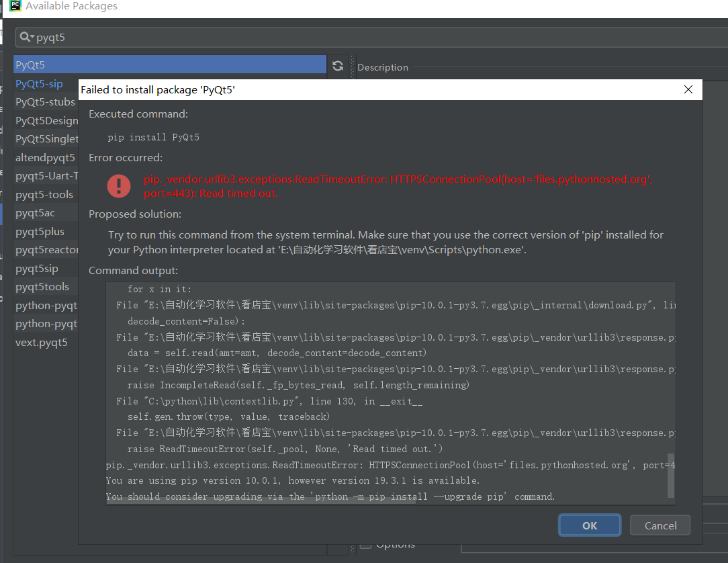Select the altendpyqt5 package
The width and height of the screenshot is (728, 563).
[45, 157]
